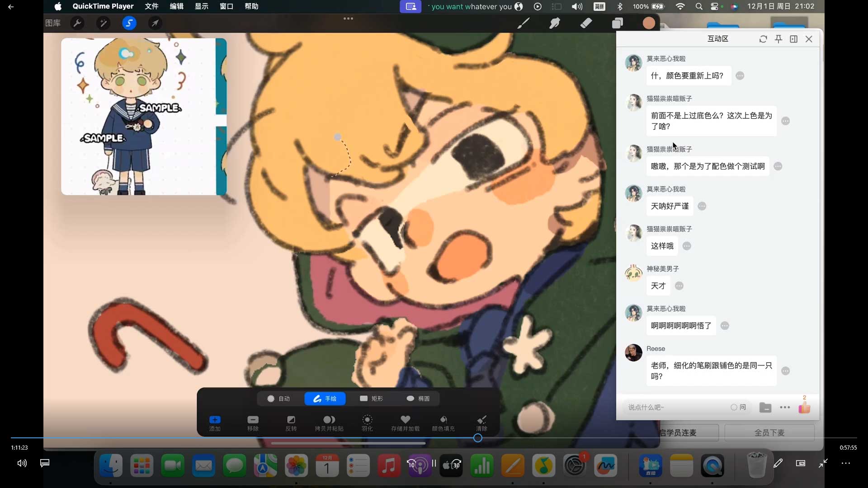Switch selection mode to 矩形
This screenshot has width=868, height=488.
coord(372,399)
